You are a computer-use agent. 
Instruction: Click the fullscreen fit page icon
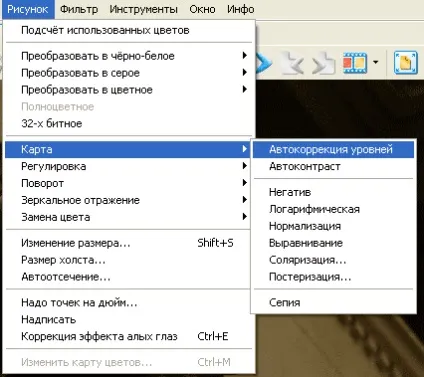[406, 62]
